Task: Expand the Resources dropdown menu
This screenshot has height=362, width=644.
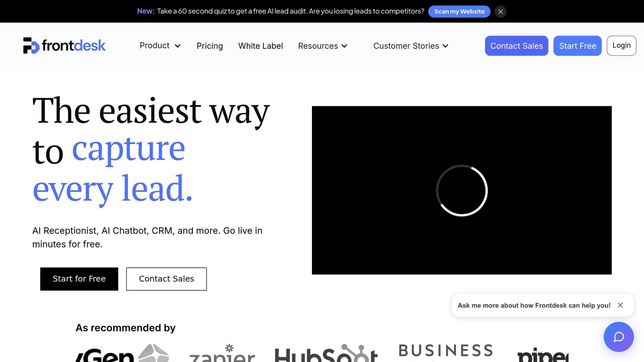Action: (x=322, y=46)
